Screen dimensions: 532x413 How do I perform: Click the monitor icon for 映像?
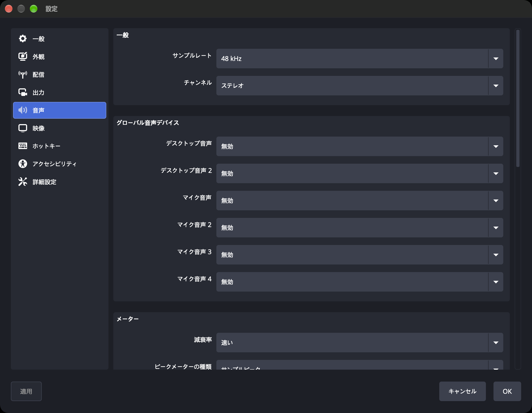tap(23, 128)
